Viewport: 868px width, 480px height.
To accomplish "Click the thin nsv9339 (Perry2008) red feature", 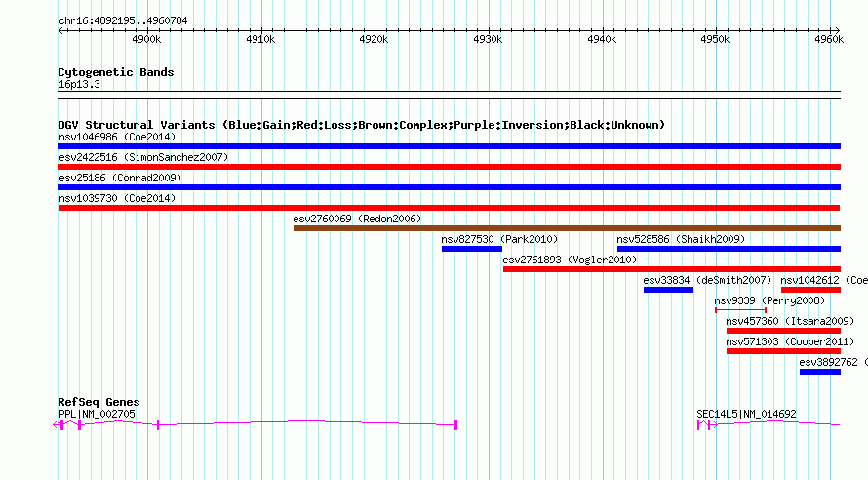I will [x=740, y=310].
